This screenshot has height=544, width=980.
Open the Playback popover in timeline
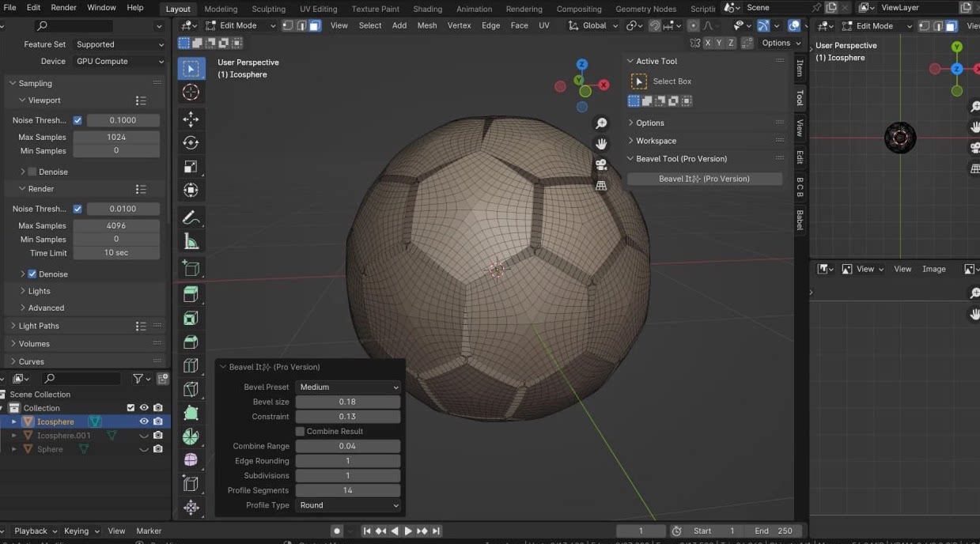tap(36, 531)
